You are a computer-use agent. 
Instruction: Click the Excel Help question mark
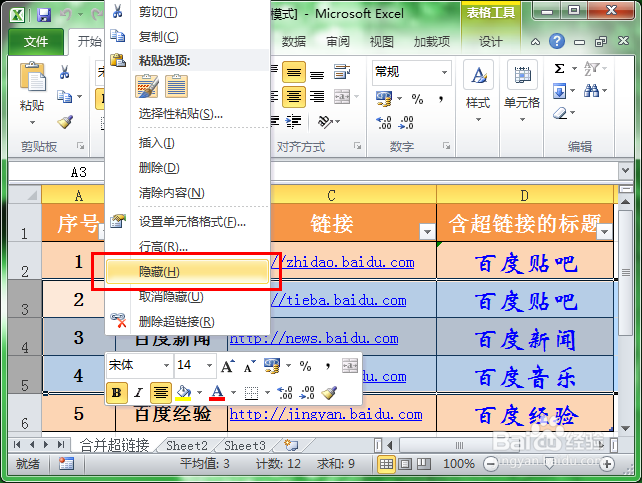[557, 41]
